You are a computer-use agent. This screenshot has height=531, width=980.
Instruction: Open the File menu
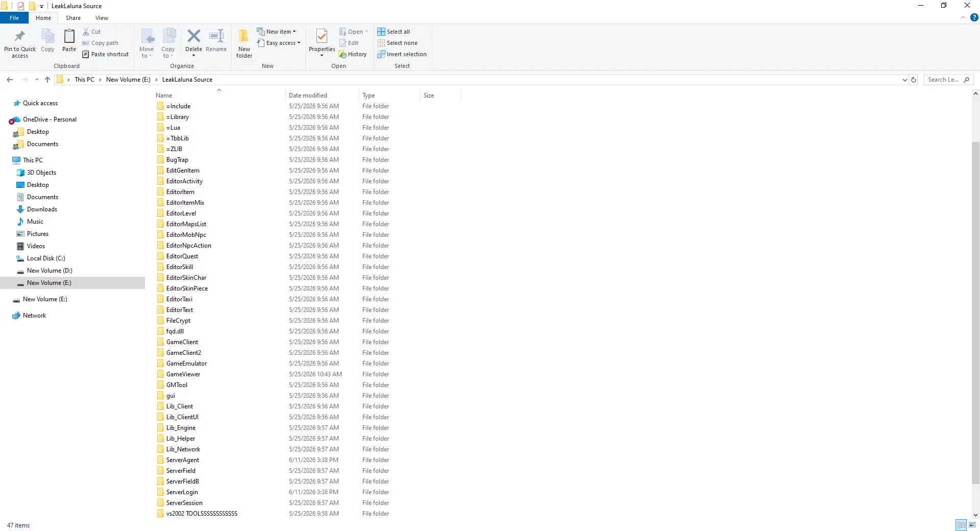[14, 18]
